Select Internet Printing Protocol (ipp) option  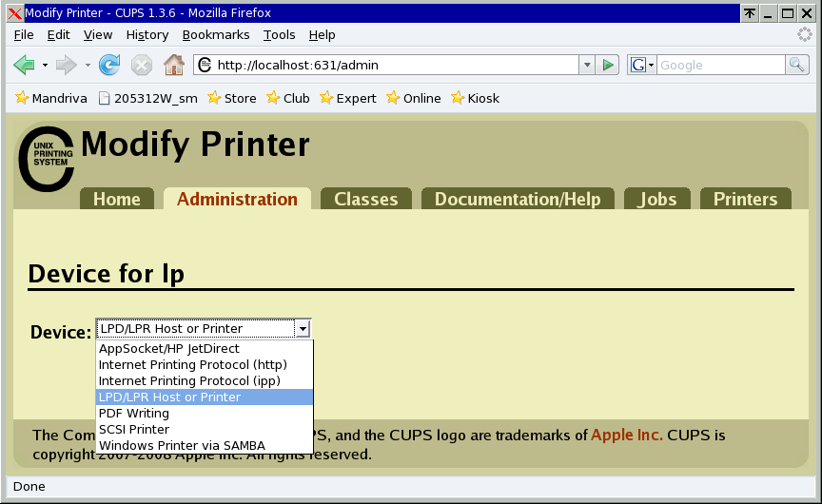[x=205, y=381]
